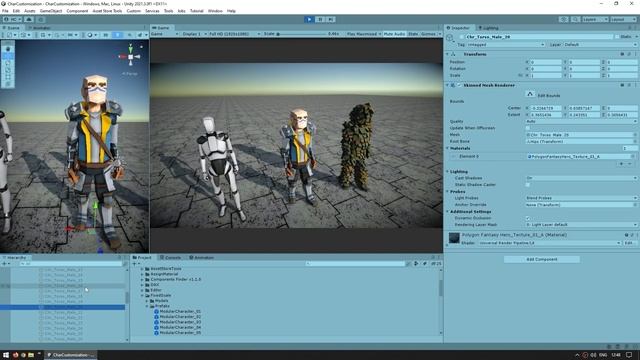Toggle Mute Audio in Game view

[x=394, y=34]
